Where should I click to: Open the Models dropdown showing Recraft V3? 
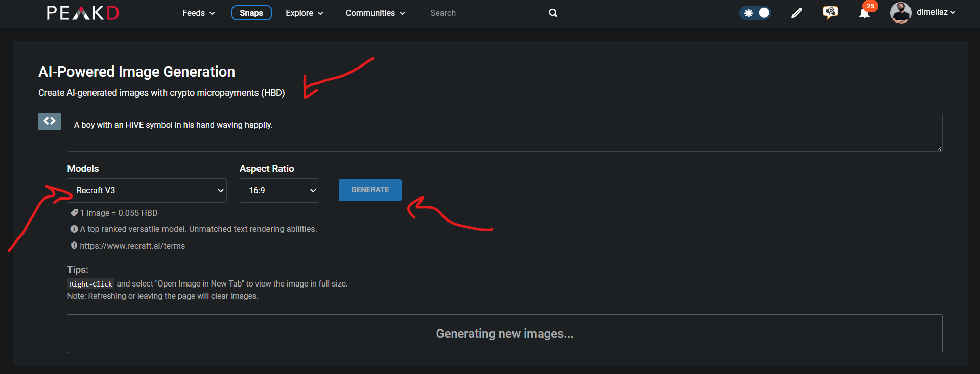[147, 190]
